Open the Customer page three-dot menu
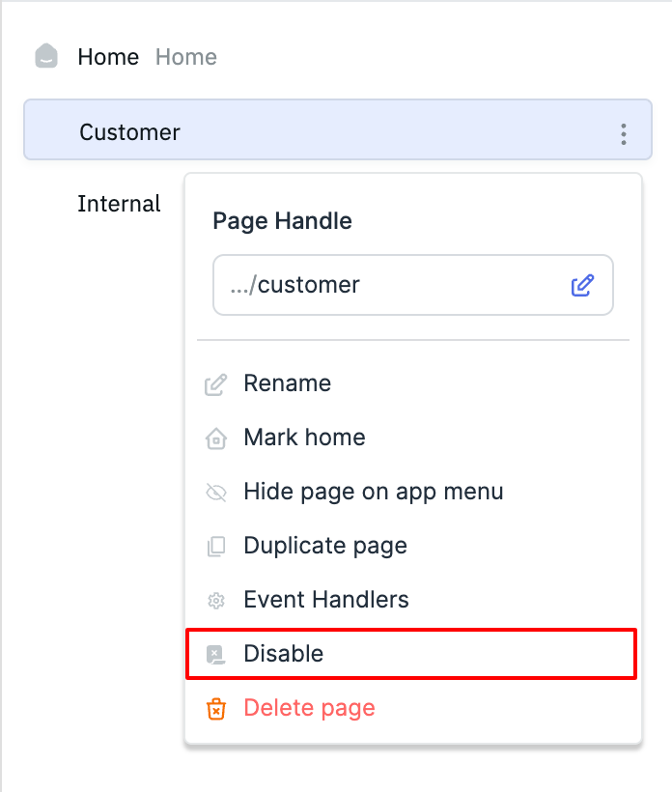 (x=624, y=133)
